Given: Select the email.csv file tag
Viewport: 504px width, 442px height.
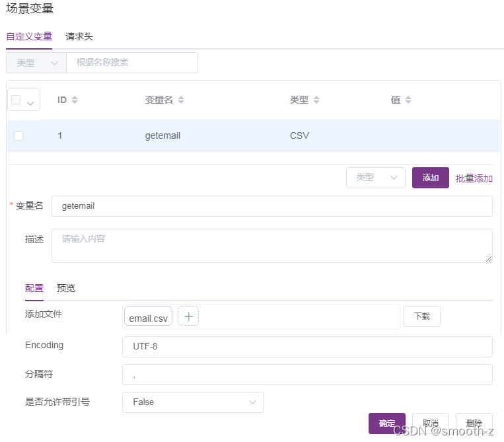Looking at the screenshot, I should pyautogui.click(x=148, y=316).
